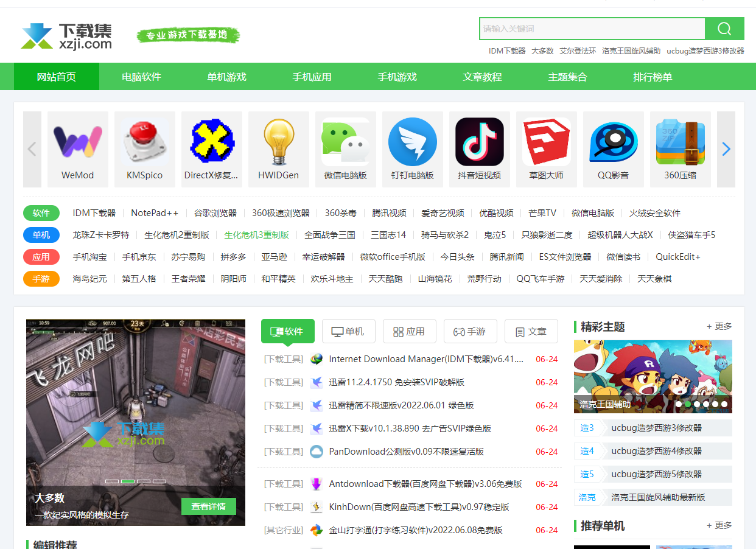Viewport: 756px width, 549px height.
Task: Open the 生化危机3重制版 link
Action: click(256, 235)
